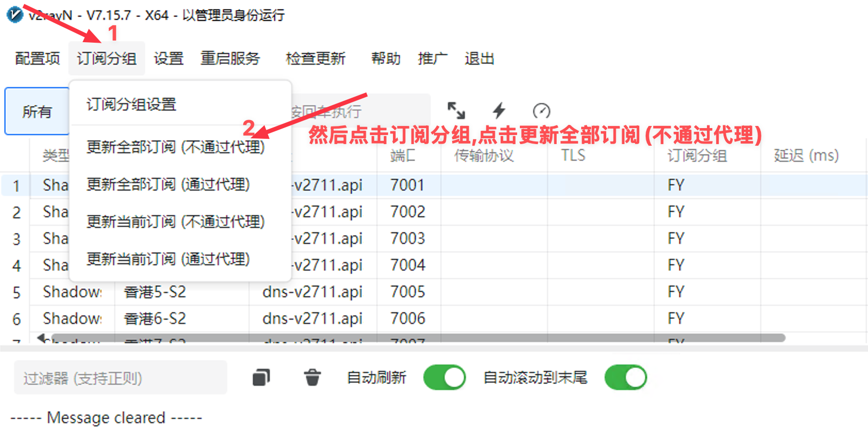868x444 pixels.
Task: Open the 订阅分组 menu
Action: pyautogui.click(x=107, y=58)
